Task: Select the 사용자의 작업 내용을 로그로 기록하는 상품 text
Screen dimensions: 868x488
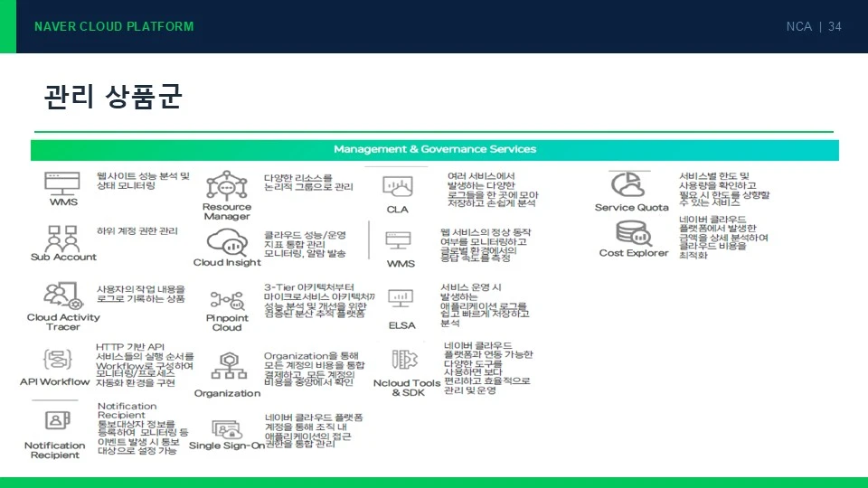Action: click(141, 294)
